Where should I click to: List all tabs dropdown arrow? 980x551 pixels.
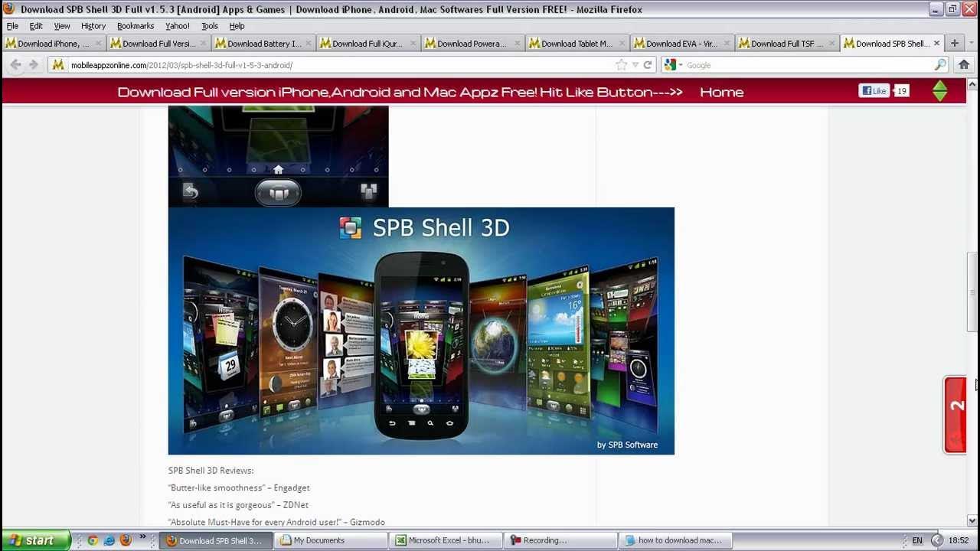[x=972, y=44]
